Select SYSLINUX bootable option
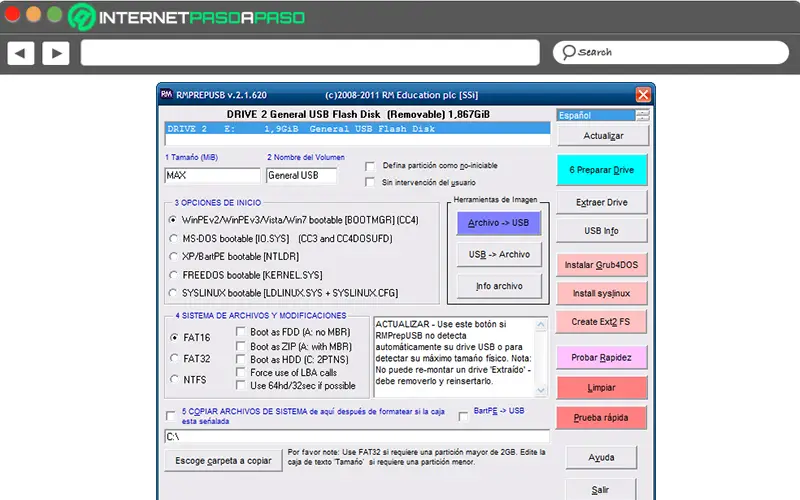This screenshot has height=500, width=800. pyautogui.click(x=173, y=293)
